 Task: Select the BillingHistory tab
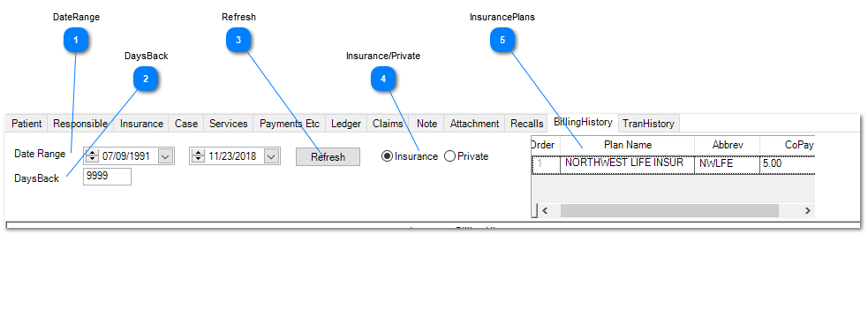click(583, 122)
